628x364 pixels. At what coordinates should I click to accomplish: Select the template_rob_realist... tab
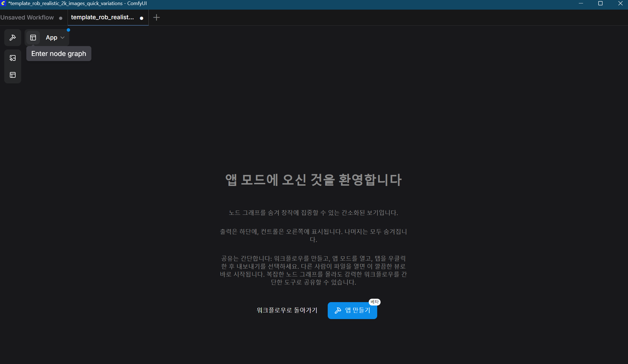[102, 18]
